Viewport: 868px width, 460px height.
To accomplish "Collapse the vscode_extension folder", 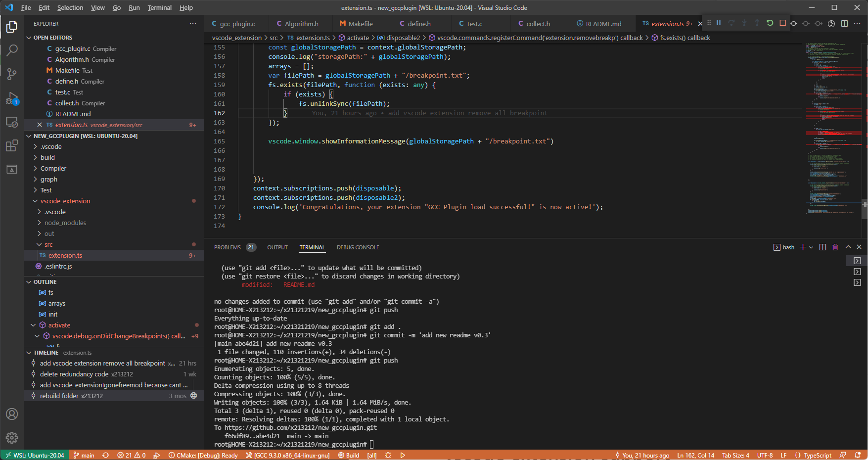I will 35,201.
